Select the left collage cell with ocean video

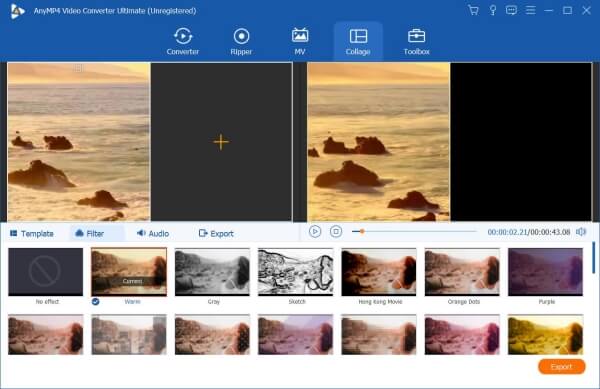point(79,142)
